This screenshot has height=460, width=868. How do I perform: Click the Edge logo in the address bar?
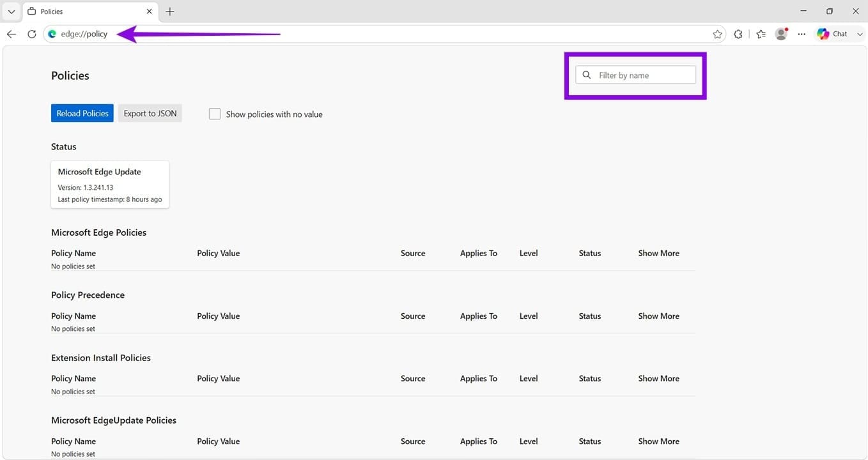(x=52, y=34)
